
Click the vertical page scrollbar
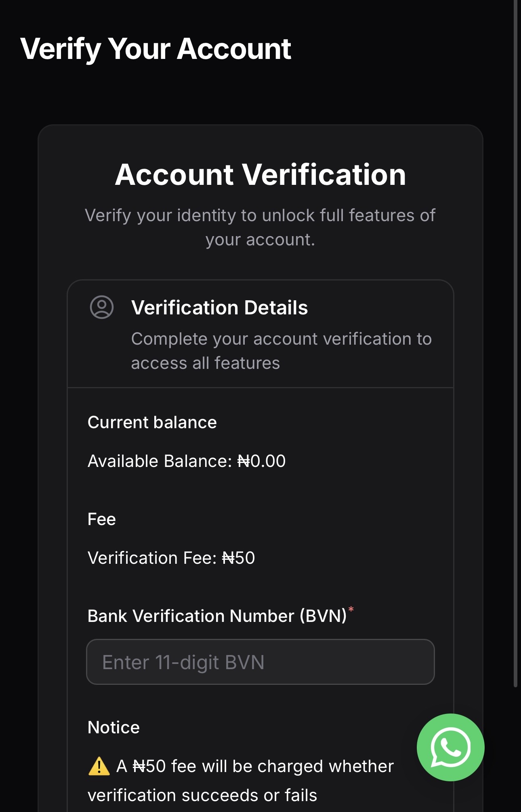pyautogui.click(x=515, y=343)
